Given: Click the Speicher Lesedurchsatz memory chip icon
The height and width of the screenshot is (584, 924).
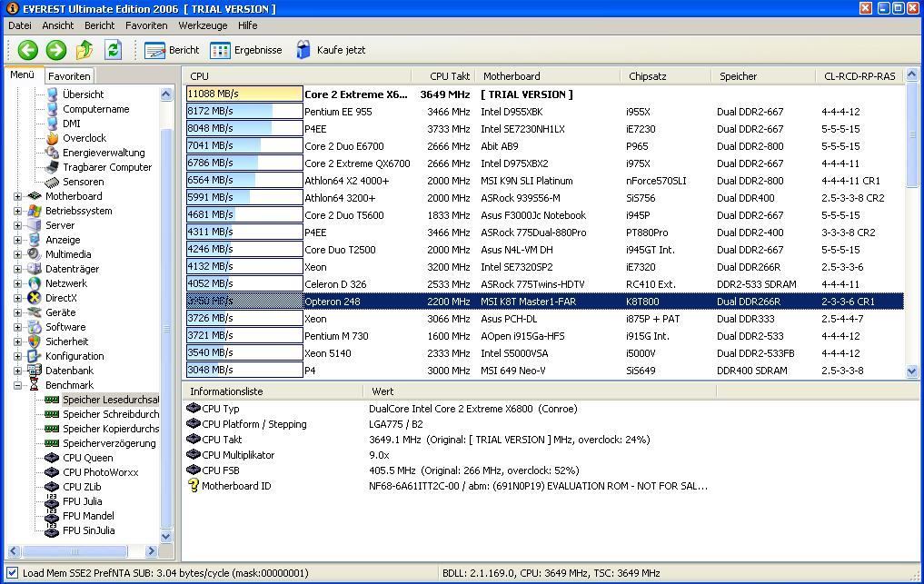Looking at the screenshot, I should click(53, 400).
